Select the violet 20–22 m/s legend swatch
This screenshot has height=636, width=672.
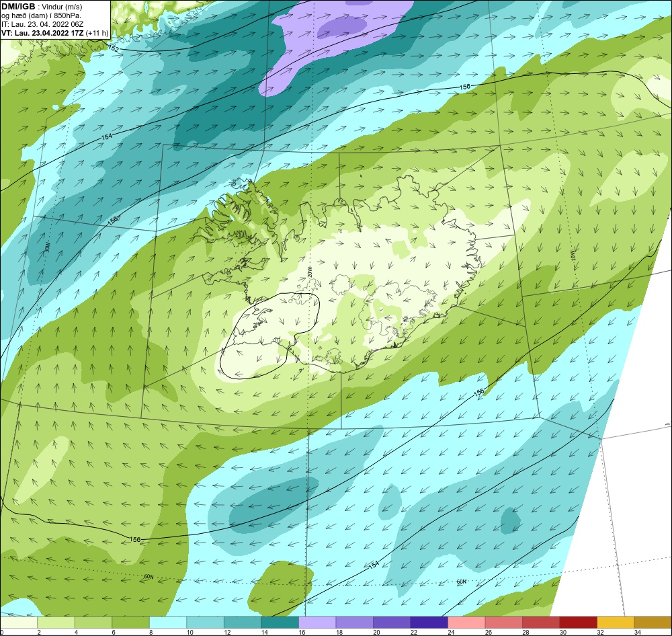point(392,623)
